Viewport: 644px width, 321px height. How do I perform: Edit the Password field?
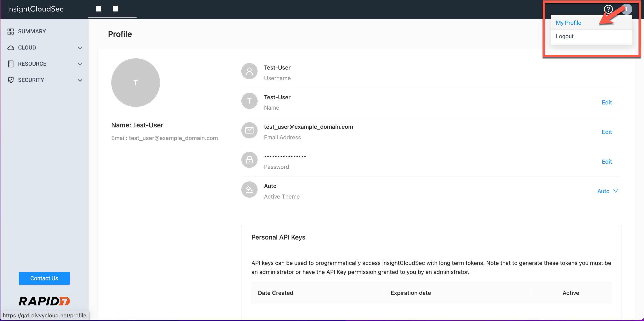coord(607,162)
